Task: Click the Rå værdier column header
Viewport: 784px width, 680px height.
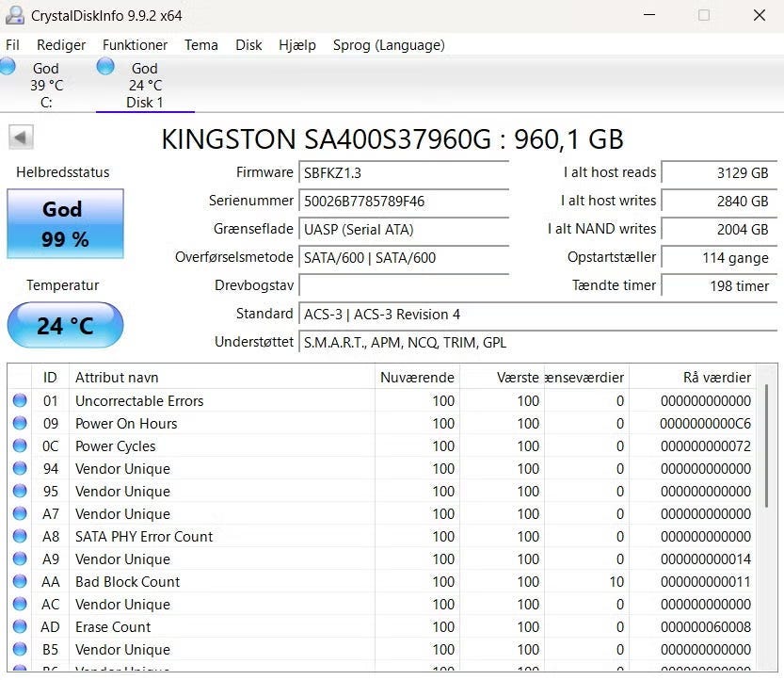Action: click(693, 378)
